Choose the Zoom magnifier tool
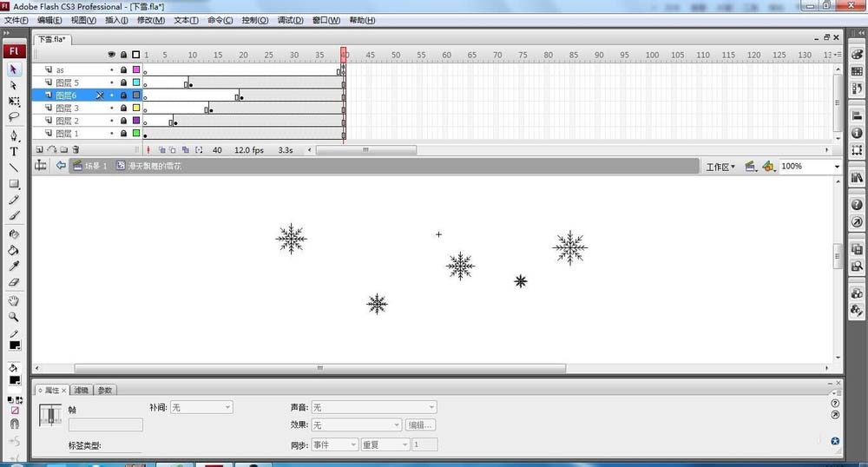The height and width of the screenshot is (467, 868). (14, 318)
